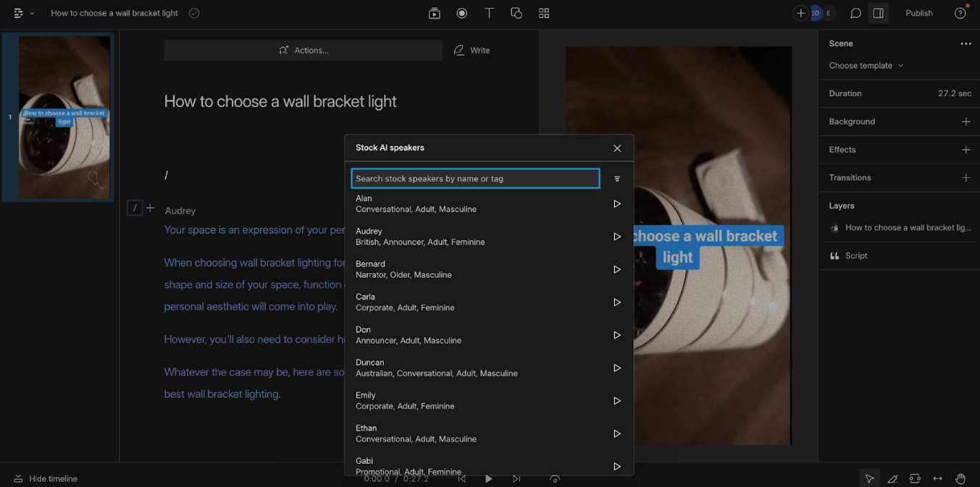Toggle the right sidebar panel
Viewport: 980px width, 487px height.
[878, 13]
